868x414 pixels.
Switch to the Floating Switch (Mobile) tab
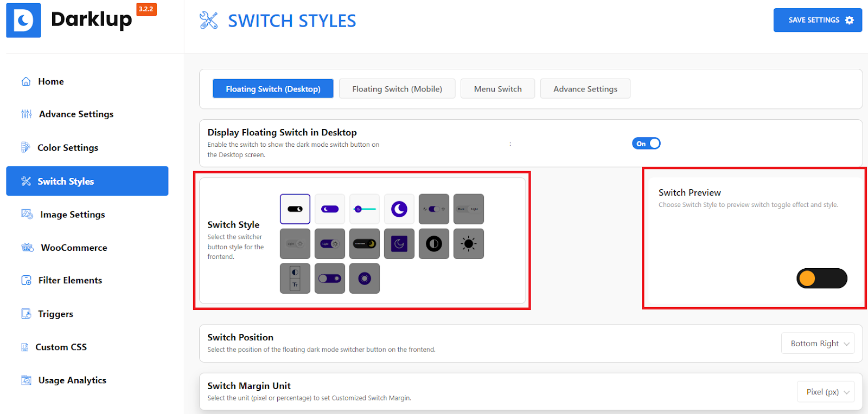pos(397,89)
